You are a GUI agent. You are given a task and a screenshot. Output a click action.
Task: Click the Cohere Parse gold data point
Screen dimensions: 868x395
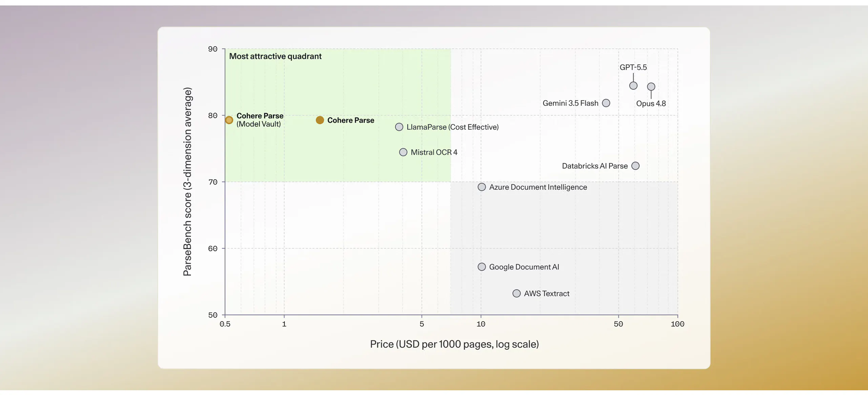coord(319,120)
